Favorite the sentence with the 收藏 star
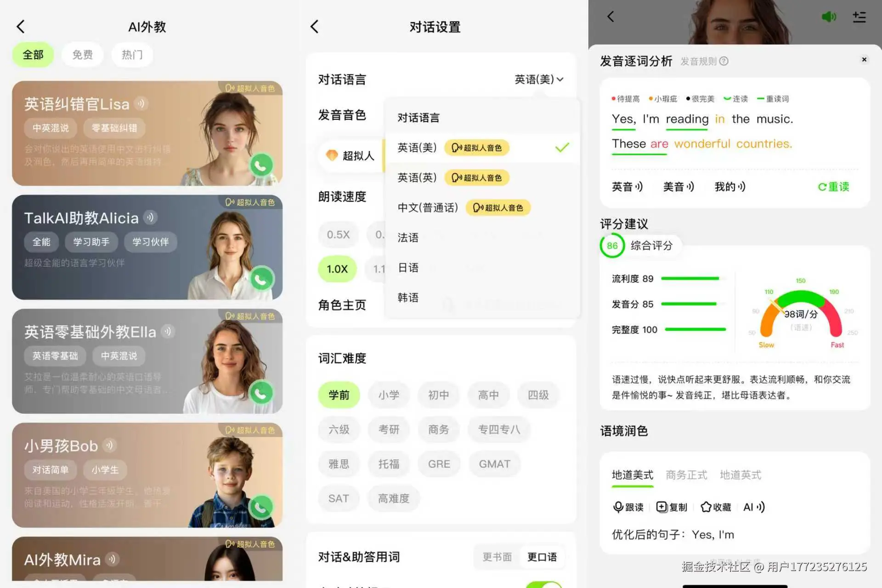The height and width of the screenshot is (588, 882). tap(706, 507)
